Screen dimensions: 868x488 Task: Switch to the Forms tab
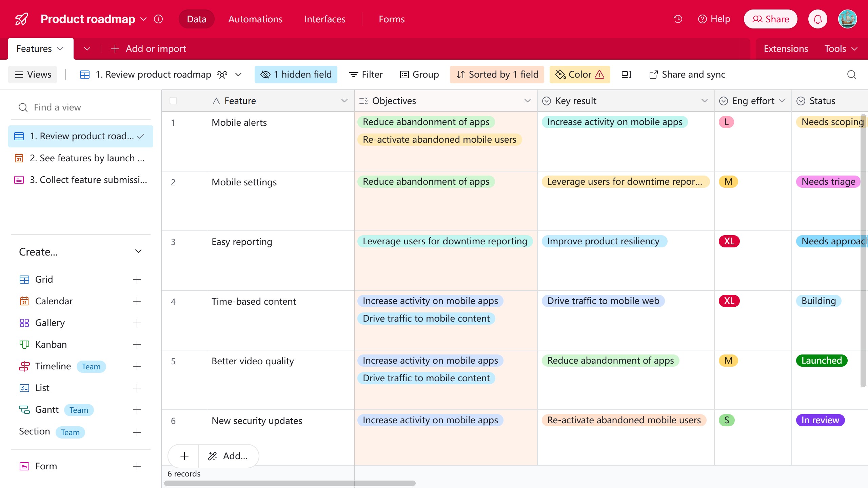coord(392,19)
